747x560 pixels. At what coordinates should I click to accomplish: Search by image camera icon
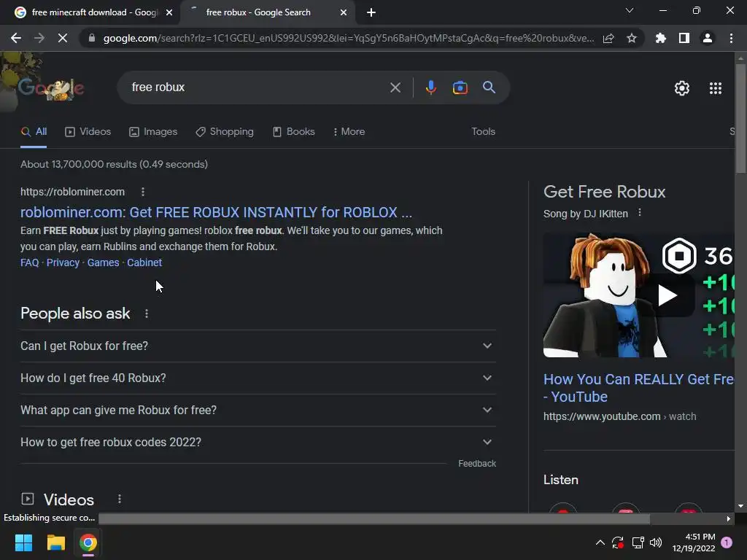click(460, 87)
